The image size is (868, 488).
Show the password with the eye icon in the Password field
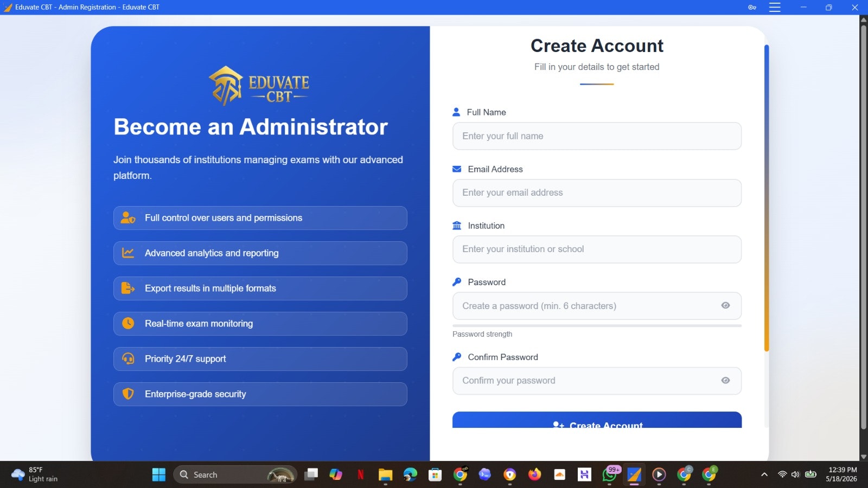click(725, 306)
